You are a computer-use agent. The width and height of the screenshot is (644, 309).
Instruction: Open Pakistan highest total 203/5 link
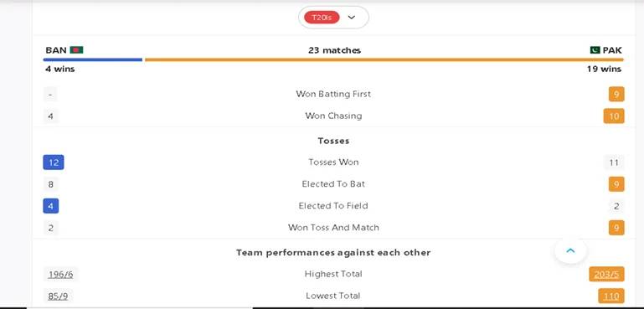(606, 274)
